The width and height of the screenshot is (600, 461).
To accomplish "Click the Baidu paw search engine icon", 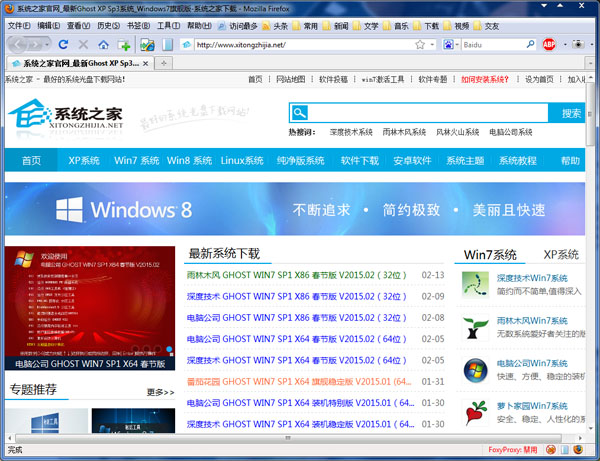I will click(x=448, y=45).
